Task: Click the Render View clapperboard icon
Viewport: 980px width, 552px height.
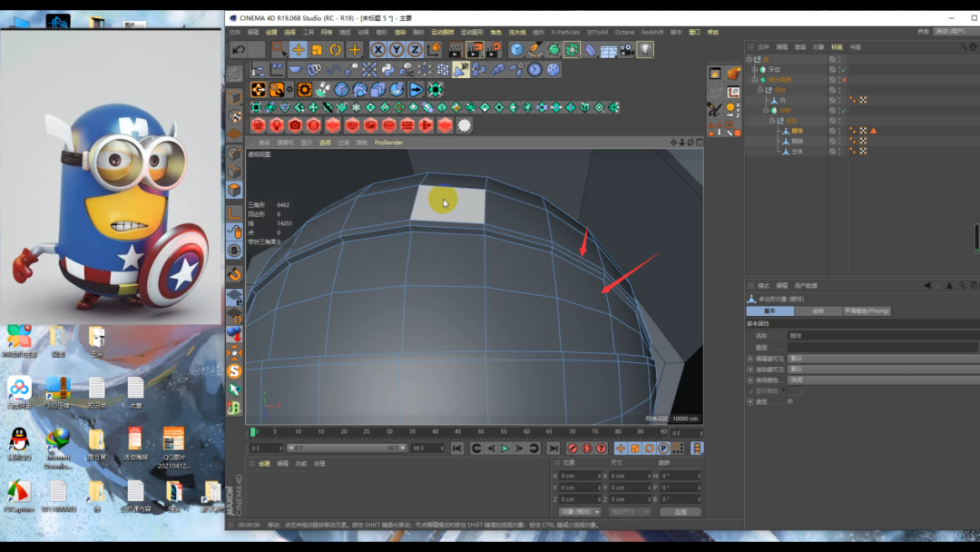Action: coord(456,49)
